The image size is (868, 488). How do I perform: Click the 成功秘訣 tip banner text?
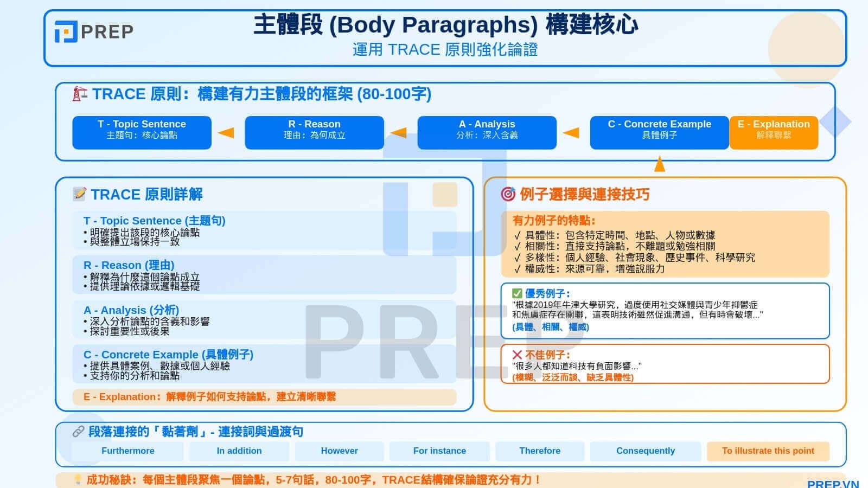314,480
